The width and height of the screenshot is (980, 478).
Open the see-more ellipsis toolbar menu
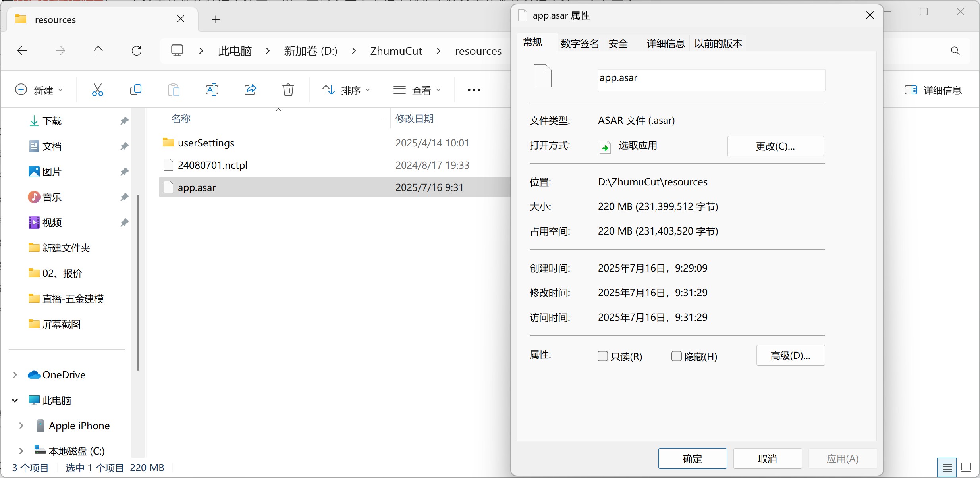click(474, 90)
